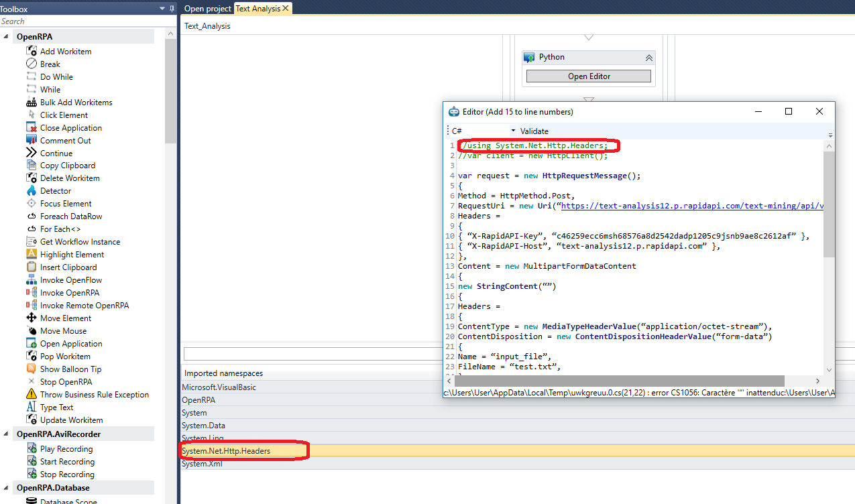Screen dimensions: 855x504
Task: Click the Imported namespaces header
Action: click(x=224, y=373)
